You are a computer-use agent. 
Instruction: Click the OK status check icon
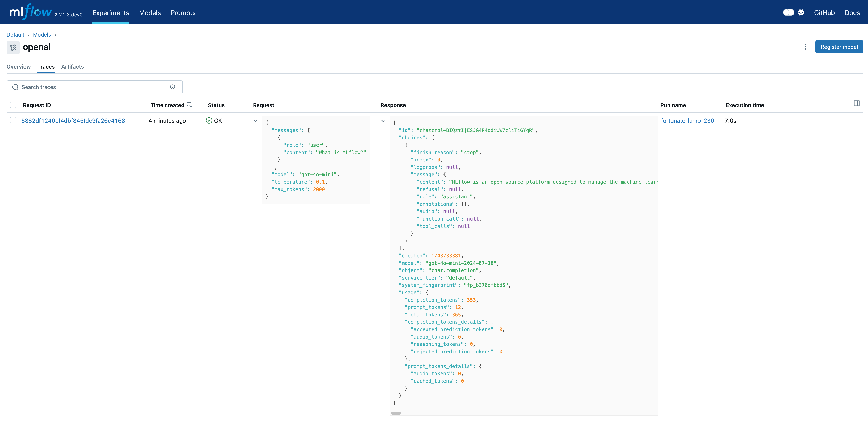tap(209, 121)
